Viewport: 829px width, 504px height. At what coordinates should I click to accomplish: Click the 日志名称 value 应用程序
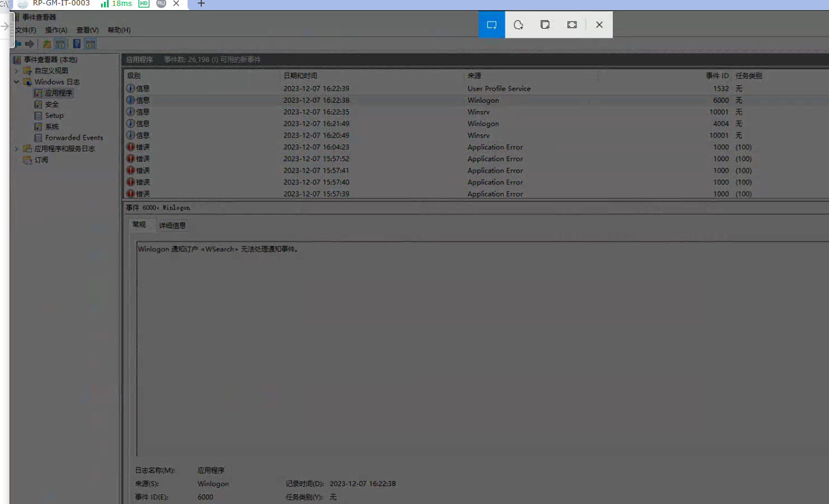pyautogui.click(x=211, y=471)
